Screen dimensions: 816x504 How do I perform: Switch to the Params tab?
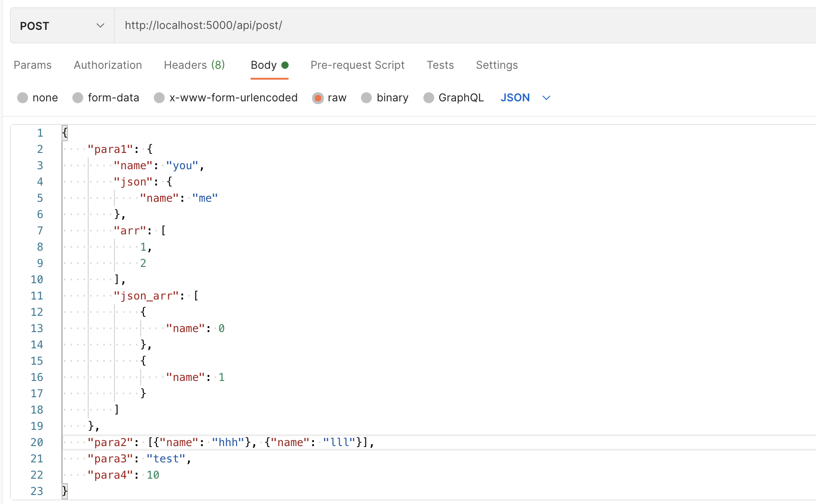click(33, 65)
